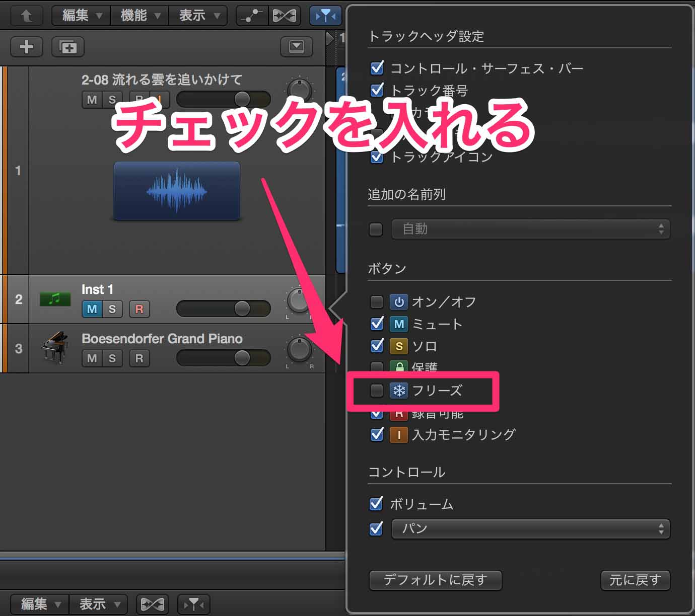Open the bottom editor 表示 menu

pos(99,604)
